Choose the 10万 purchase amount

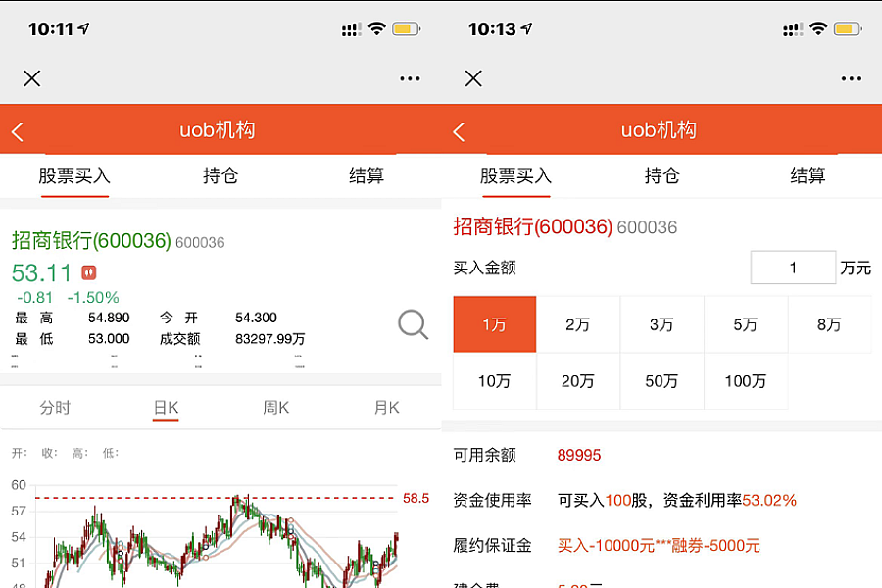coord(495,381)
